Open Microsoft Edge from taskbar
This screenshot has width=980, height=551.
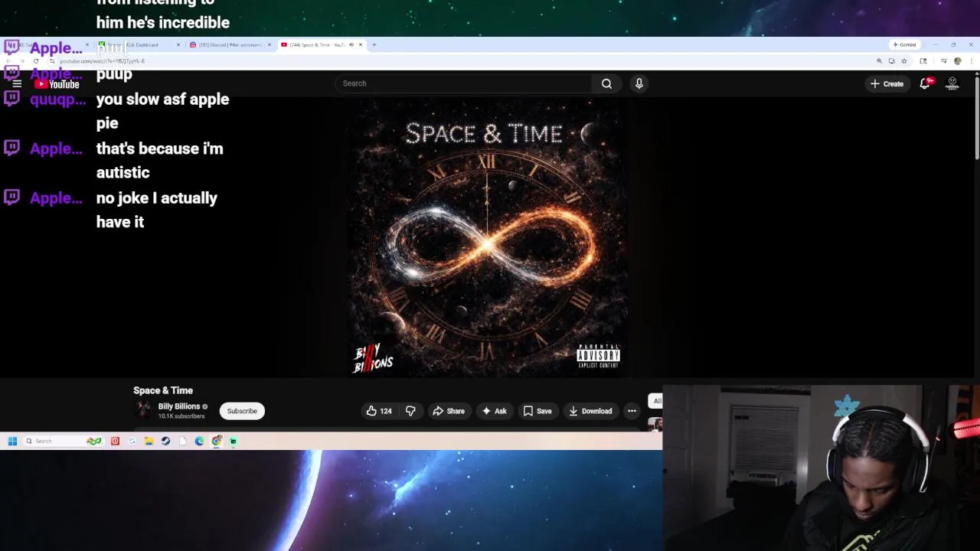[199, 441]
